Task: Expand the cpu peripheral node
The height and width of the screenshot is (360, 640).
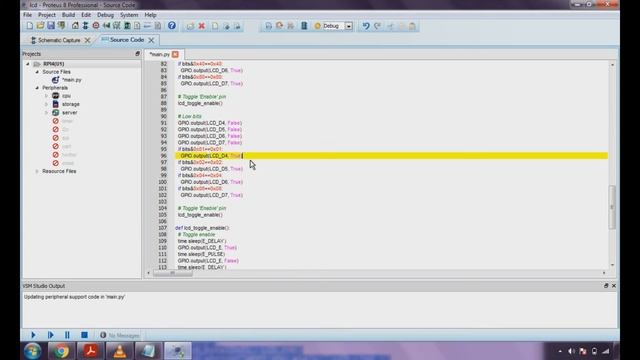Action: [46, 96]
